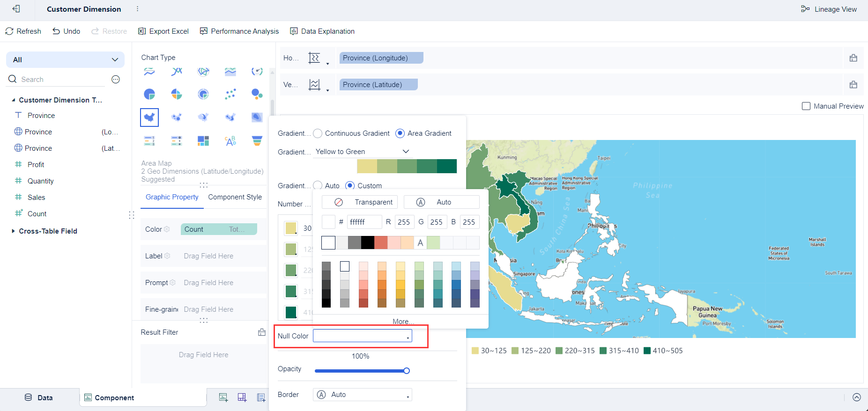Viewport: 868px width, 411px height.
Task: Pick the black swatch in recent colors
Action: [368, 242]
